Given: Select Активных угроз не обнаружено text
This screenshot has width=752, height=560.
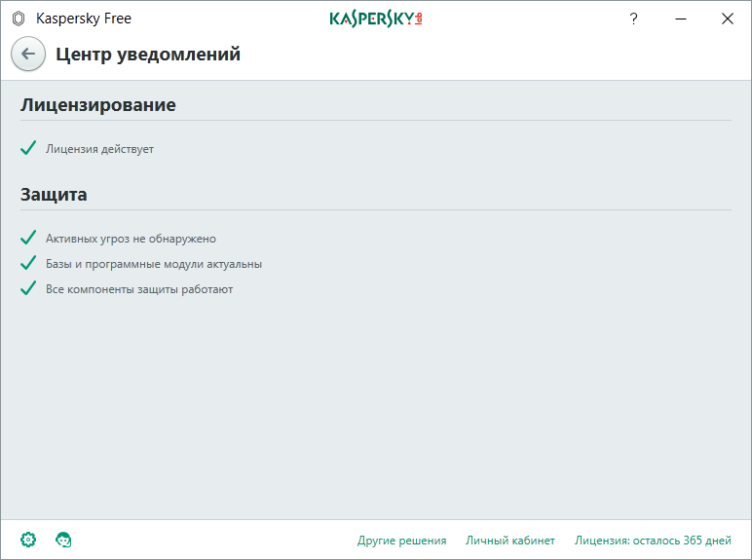Looking at the screenshot, I should (x=131, y=239).
